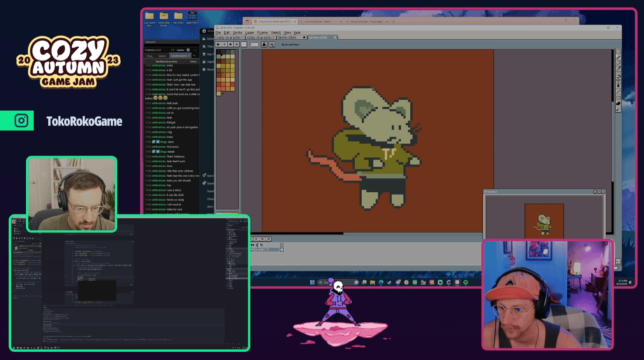Click the palette sort arrow icon
Image resolution: width=644 pixels, height=360 pixels.
click(x=224, y=44)
